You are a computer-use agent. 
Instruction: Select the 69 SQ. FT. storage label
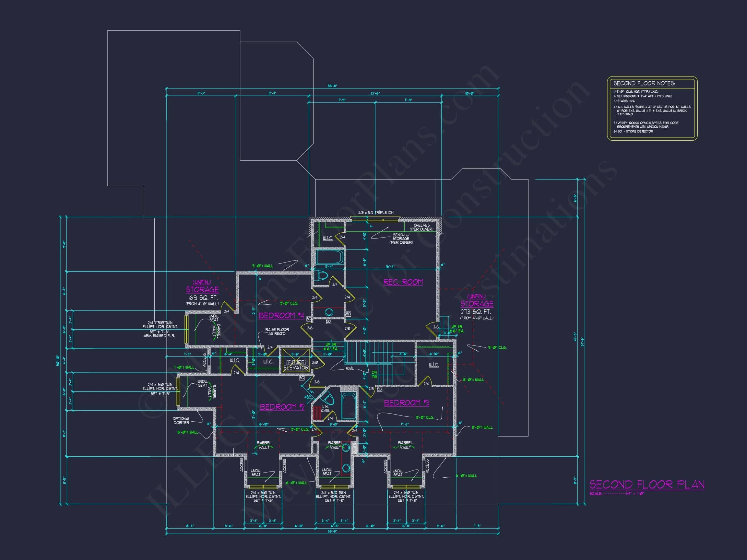pos(203,298)
